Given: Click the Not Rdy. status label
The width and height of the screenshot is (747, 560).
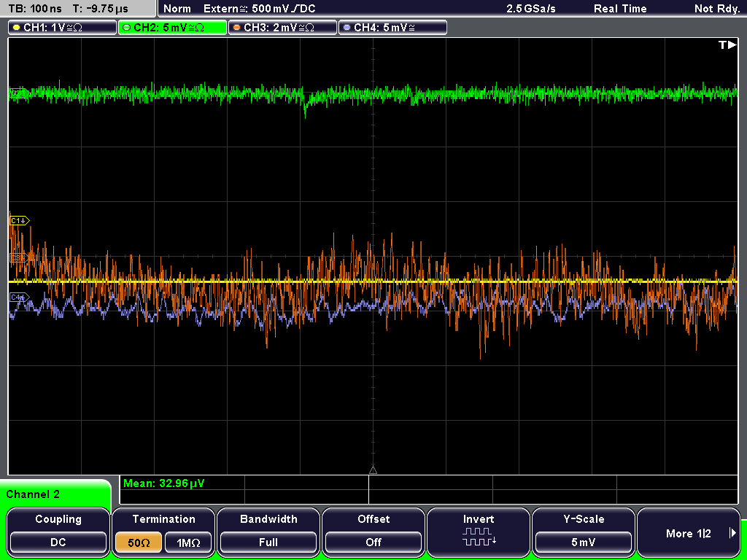Looking at the screenshot, I should [x=717, y=9].
